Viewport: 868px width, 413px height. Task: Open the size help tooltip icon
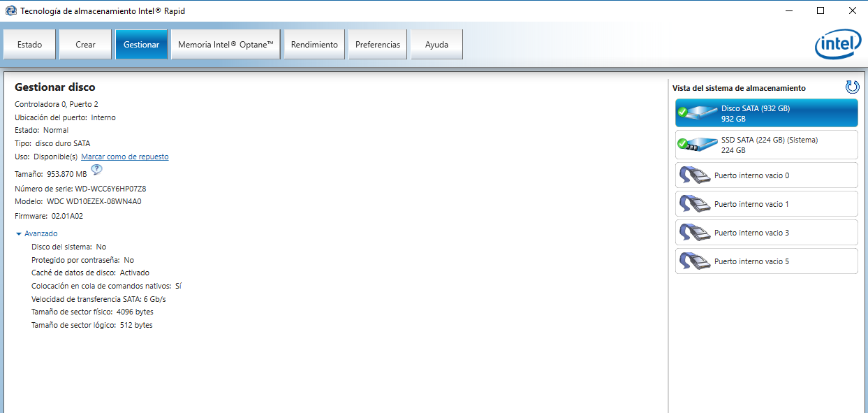96,170
